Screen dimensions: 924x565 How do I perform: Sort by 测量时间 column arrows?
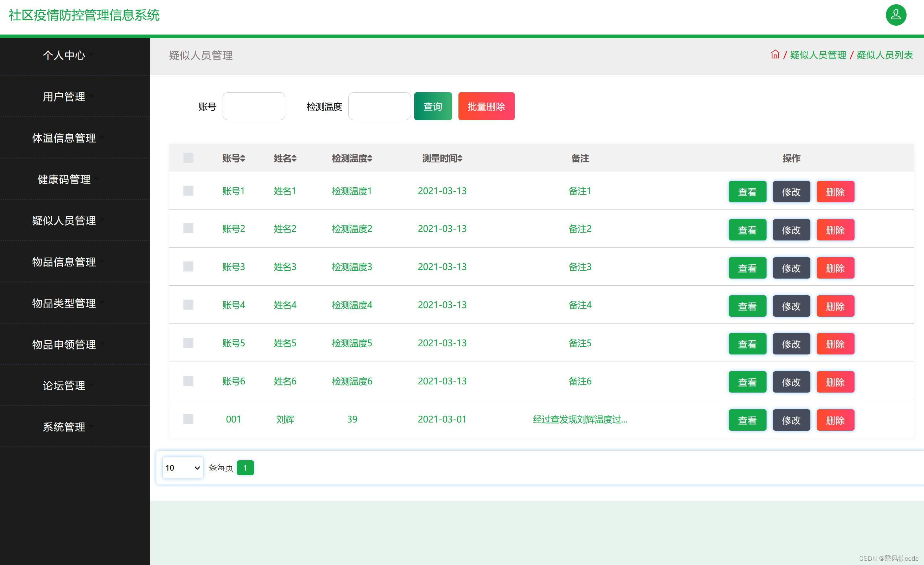[x=460, y=159]
